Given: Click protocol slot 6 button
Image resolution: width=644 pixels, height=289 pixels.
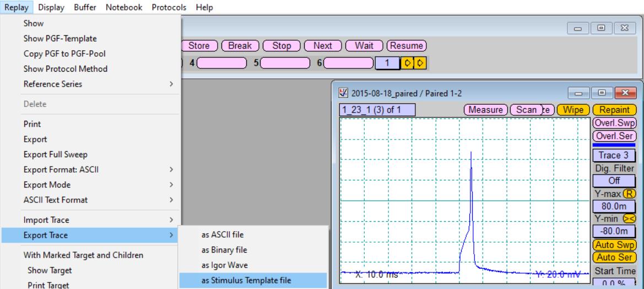Looking at the screenshot, I should (x=349, y=63).
